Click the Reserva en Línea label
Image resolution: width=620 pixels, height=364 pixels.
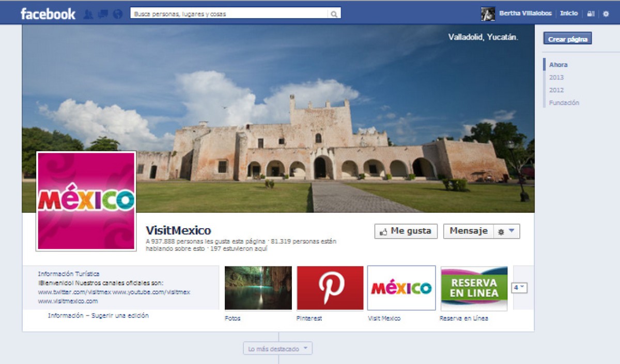(463, 319)
